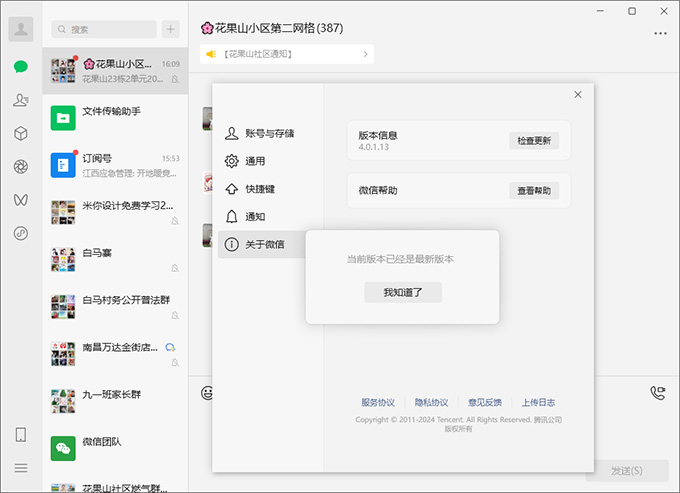Click the 上传日志 link
This screenshot has width=680, height=493.
538,403
